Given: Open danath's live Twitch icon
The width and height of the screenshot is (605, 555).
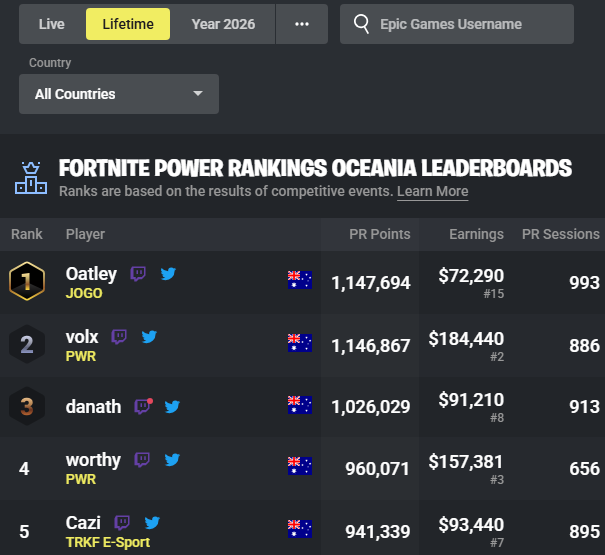Looking at the screenshot, I should click(x=143, y=406).
